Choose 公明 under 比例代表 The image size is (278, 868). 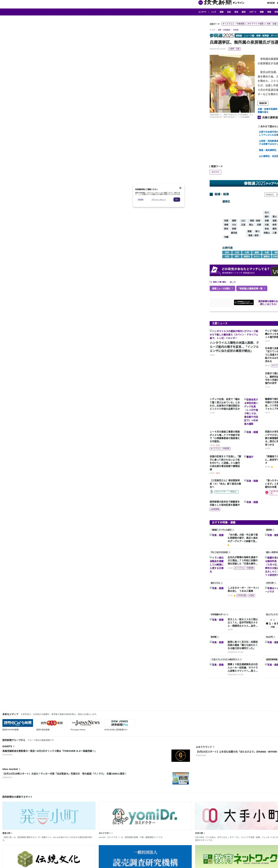(x=247, y=252)
